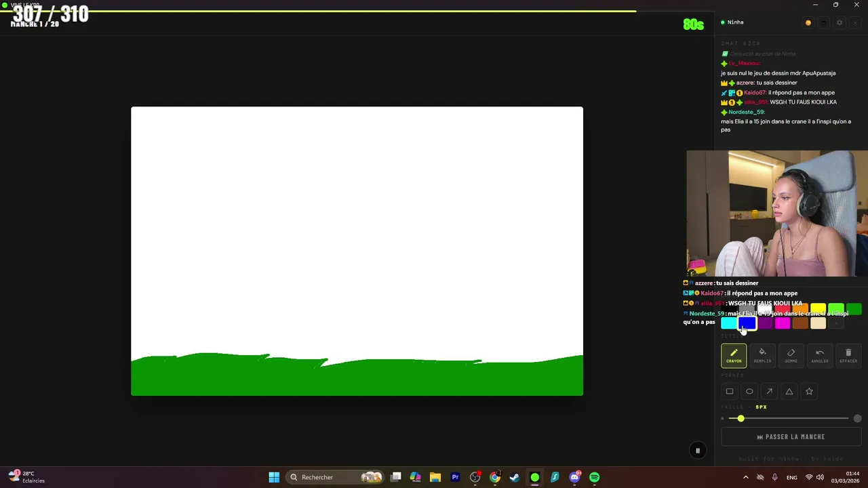Pause the round with the pause button
The width and height of the screenshot is (868, 488).
coord(697,450)
